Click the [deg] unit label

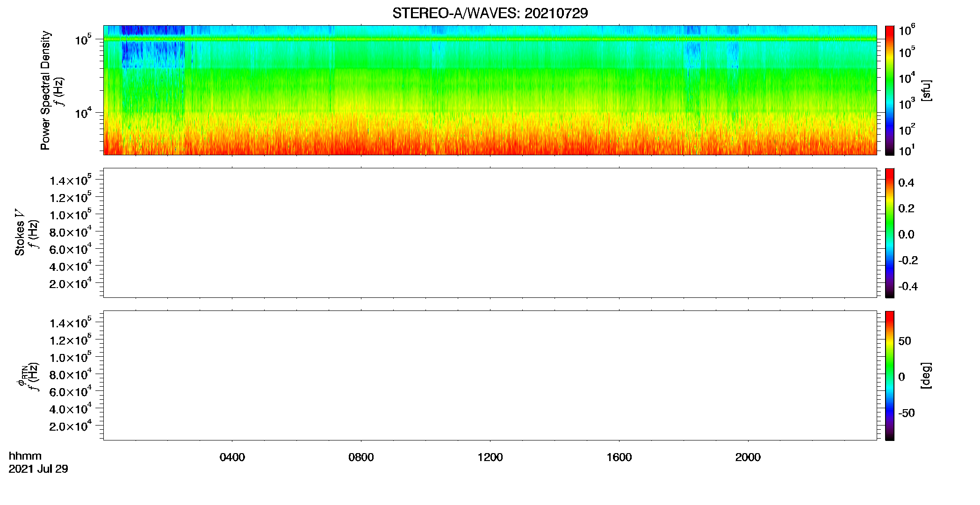(x=926, y=375)
